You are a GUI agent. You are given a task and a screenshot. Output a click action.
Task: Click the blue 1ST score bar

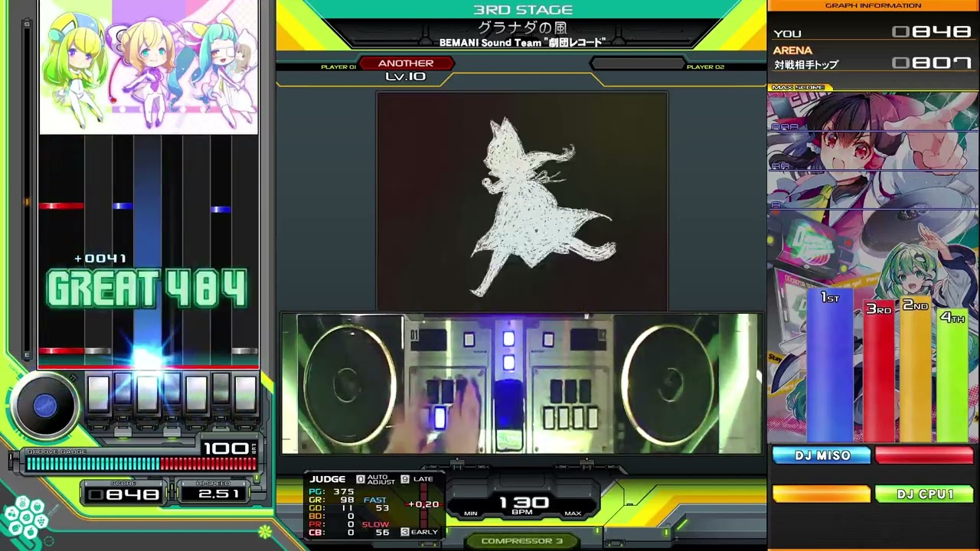(830, 366)
